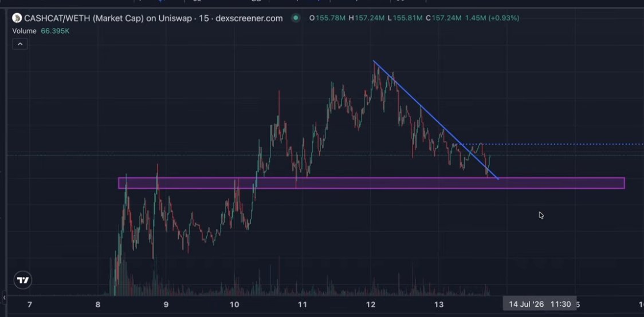Click the 14 Jul '26 11:30 date label
This screenshot has height=317, width=644.
click(x=540, y=304)
